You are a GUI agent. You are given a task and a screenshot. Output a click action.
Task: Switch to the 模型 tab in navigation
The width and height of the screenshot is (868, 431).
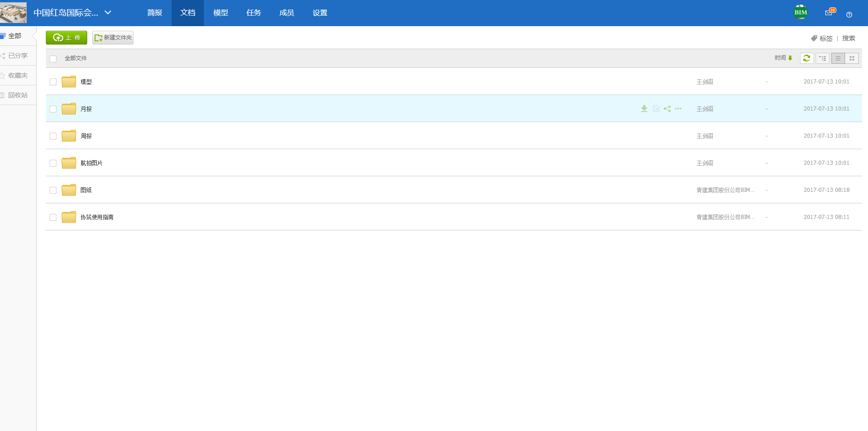(x=220, y=13)
